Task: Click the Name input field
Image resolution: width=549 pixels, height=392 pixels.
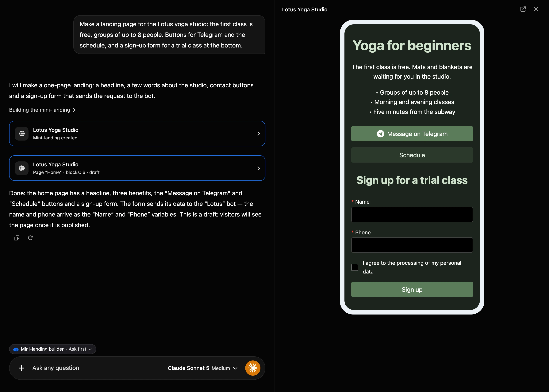Action: (x=412, y=215)
